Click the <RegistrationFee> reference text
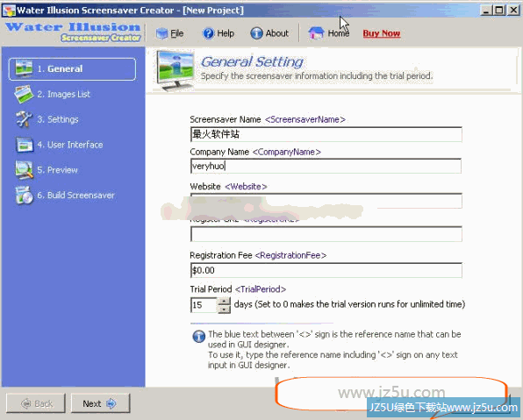Viewport: 523px width, 420px height. coord(290,255)
